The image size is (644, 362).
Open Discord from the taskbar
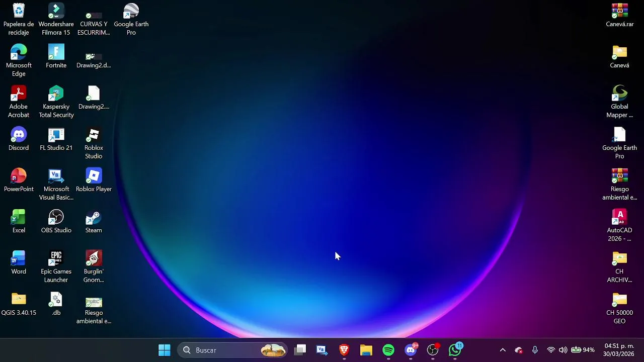(x=411, y=350)
